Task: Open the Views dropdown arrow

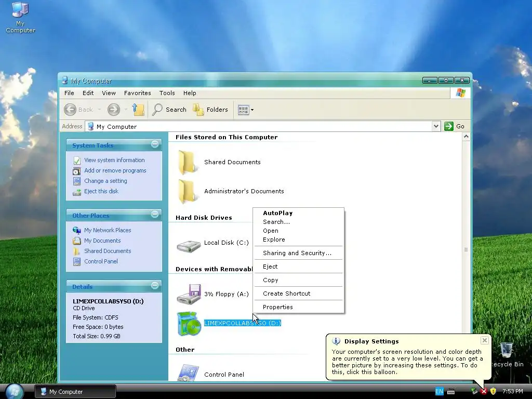Action: (252, 110)
